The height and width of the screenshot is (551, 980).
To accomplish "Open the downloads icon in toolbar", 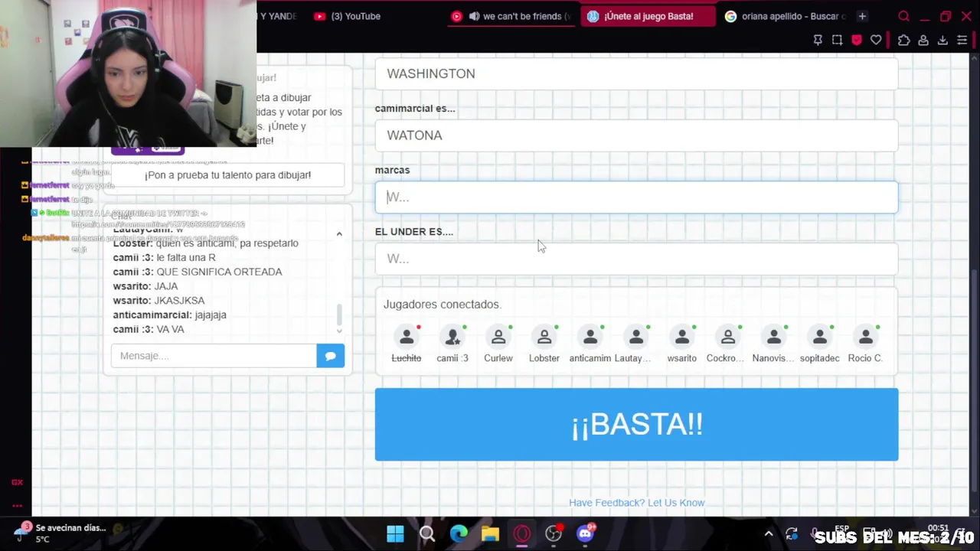I will pos(942,40).
